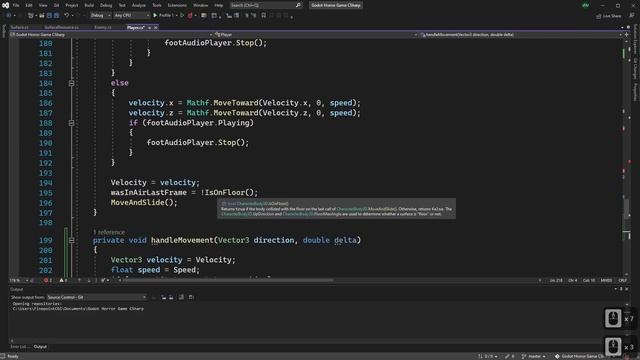The width and height of the screenshot is (640, 360).
Task: Click the undo toolbar icon
Action: (x=67, y=16)
